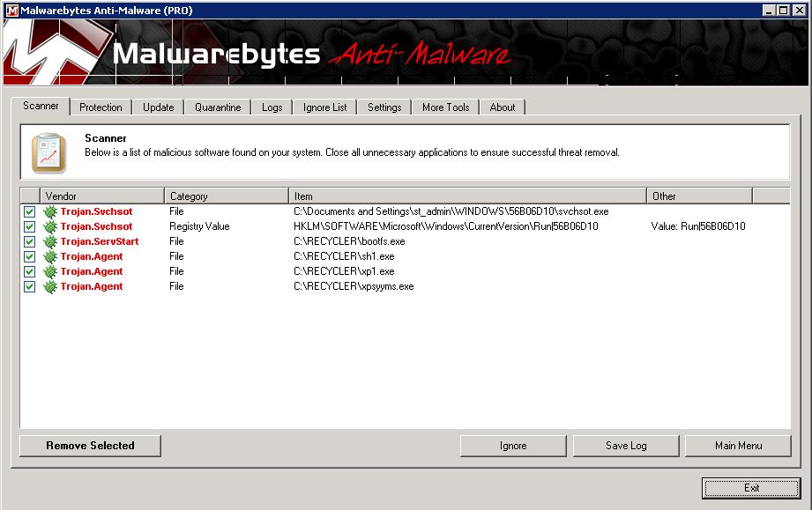Screen dimensions: 812x510
Task: Uncheck the sh1.exe threat checkbox
Action: [29, 256]
